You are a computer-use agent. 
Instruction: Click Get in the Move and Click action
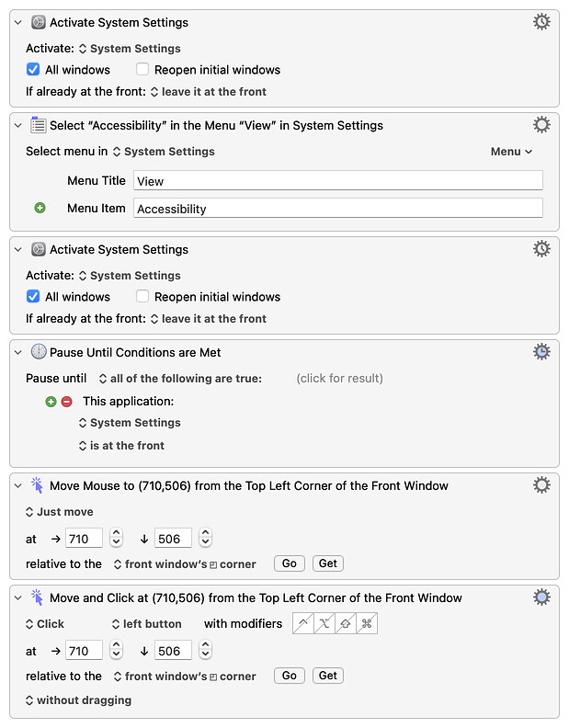(x=327, y=676)
